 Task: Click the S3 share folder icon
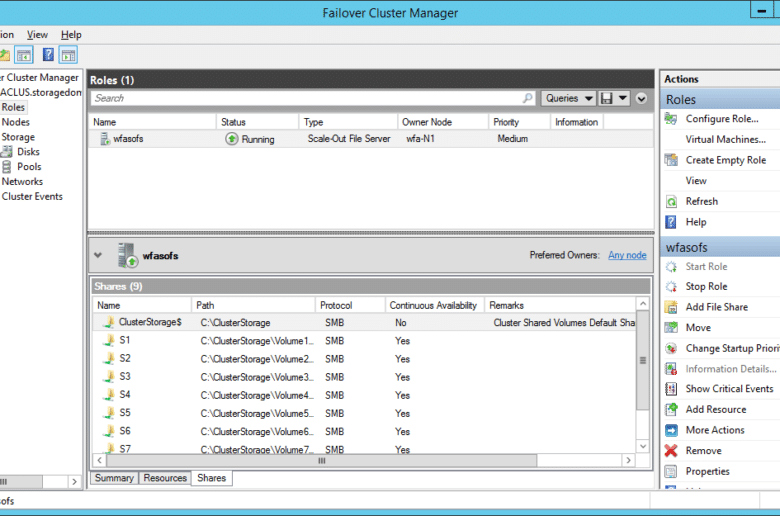(109, 377)
